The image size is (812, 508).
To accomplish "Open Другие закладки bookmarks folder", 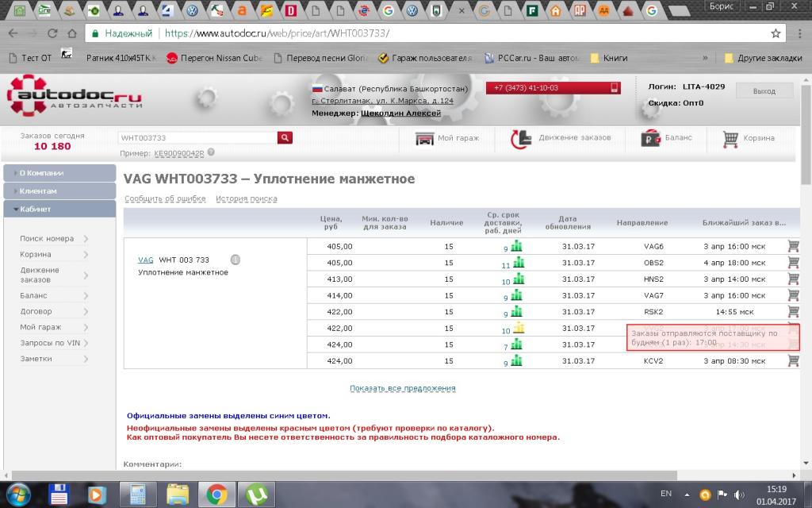I will coord(764,58).
